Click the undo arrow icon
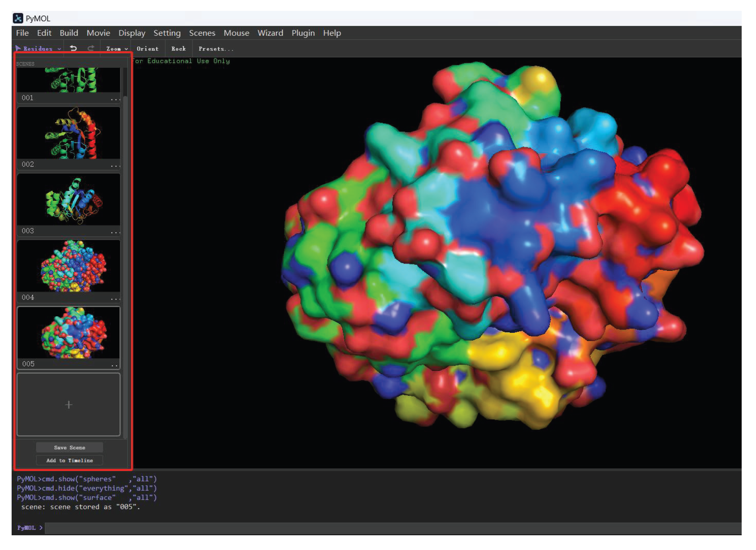 [73, 48]
